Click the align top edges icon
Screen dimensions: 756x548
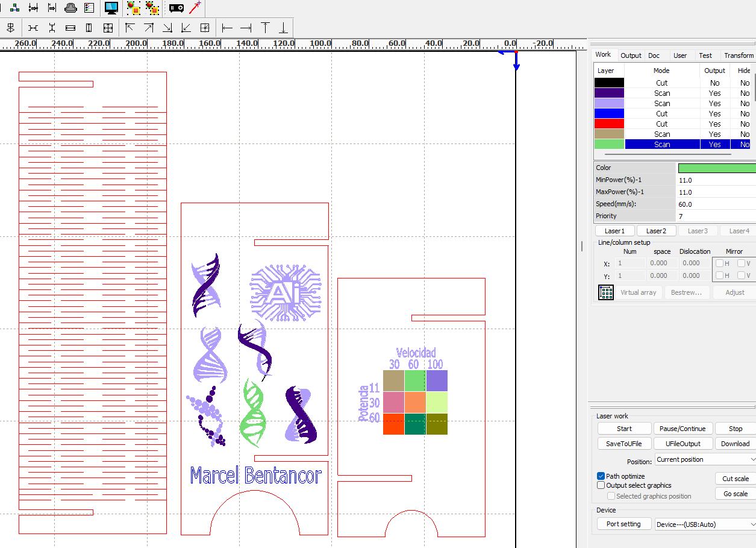click(264, 28)
